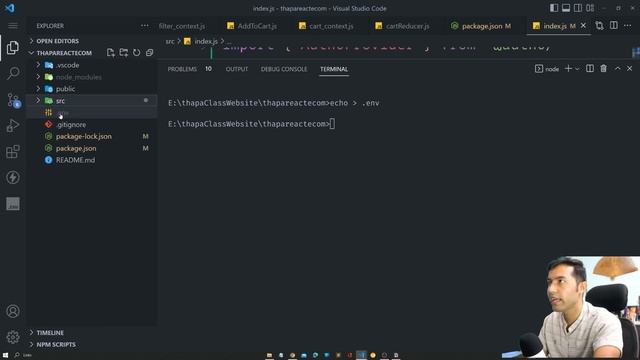Click the taskbar search icon
640x360 pixels.
pyautogui.click(x=17, y=355)
